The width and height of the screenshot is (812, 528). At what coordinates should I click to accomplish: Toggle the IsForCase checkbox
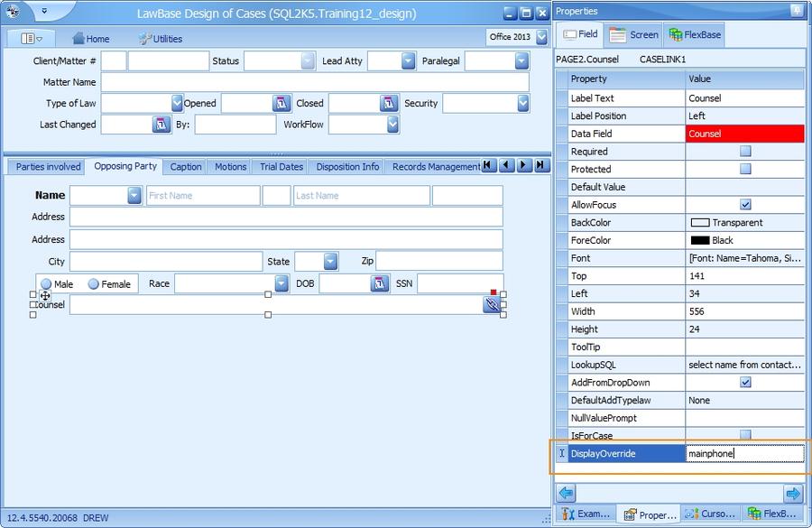pos(745,434)
